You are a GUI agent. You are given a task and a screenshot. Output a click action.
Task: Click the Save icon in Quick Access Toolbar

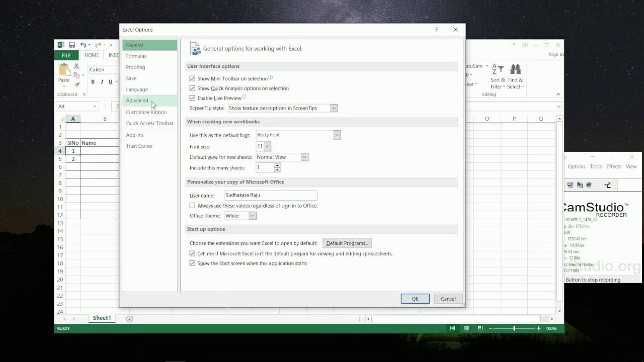coord(72,45)
